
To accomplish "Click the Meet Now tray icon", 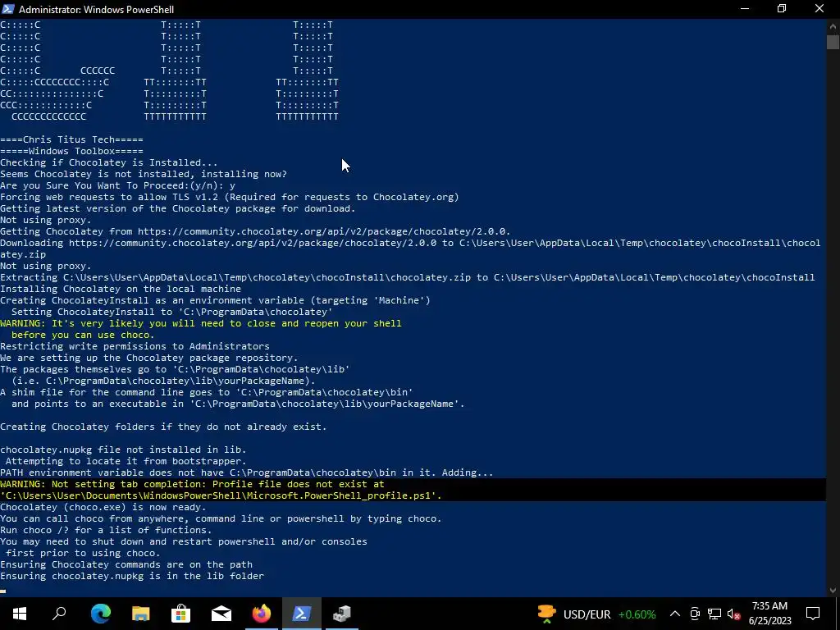I will 695,614.
